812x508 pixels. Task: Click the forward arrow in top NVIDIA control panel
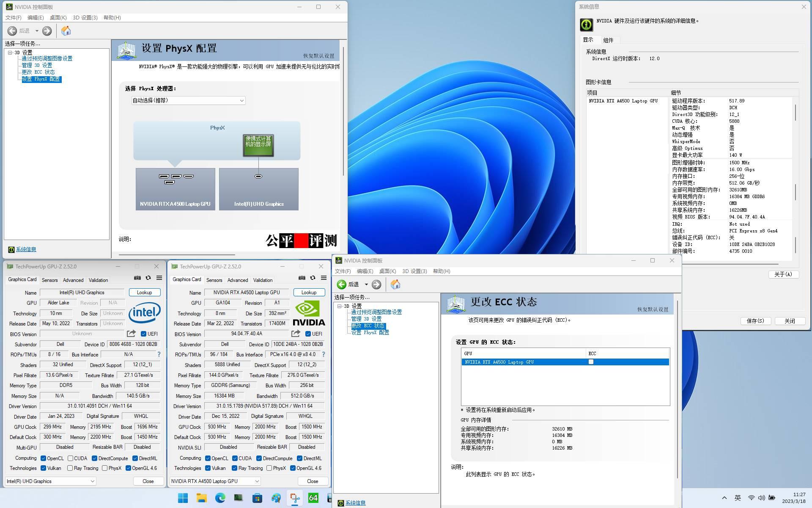47,31
